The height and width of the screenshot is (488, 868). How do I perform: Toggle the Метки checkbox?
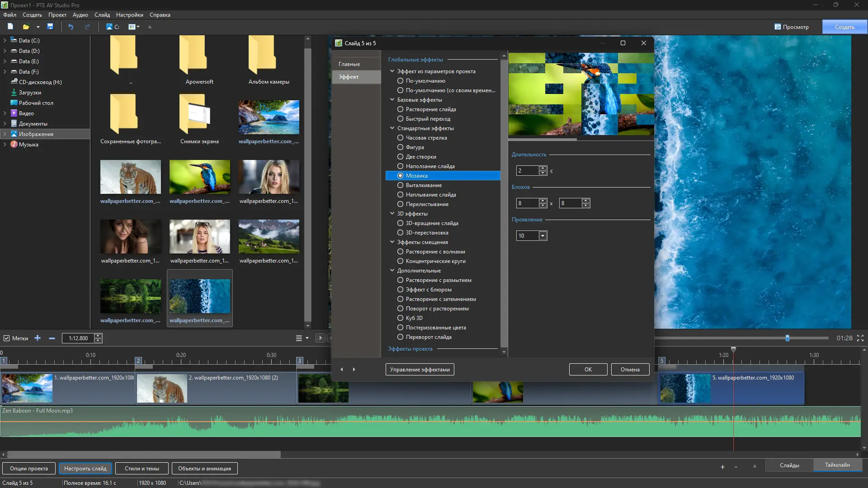tap(6, 338)
